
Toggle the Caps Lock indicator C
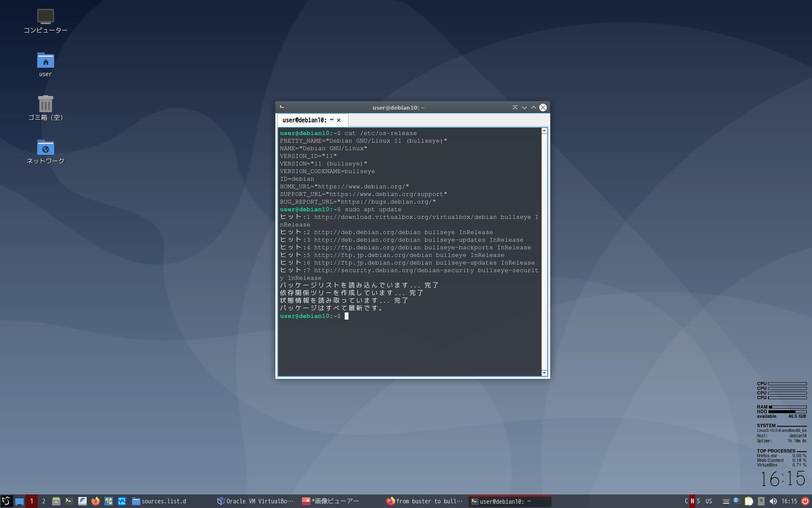coord(686,501)
